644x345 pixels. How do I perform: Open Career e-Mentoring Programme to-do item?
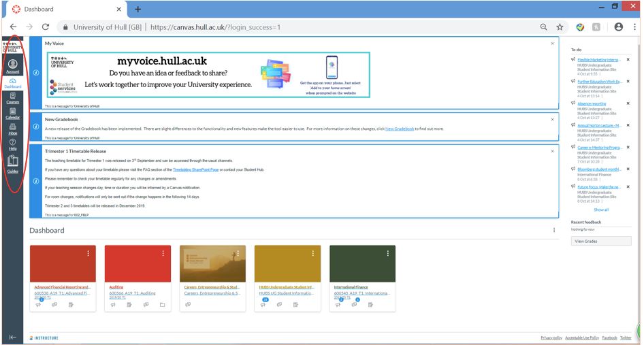pyautogui.click(x=599, y=148)
